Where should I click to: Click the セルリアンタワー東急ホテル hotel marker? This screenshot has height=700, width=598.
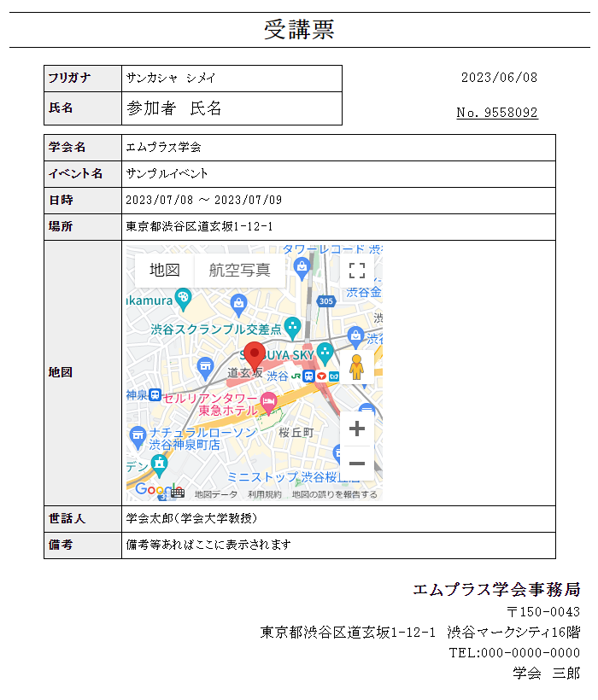pyautogui.click(x=268, y=403)
